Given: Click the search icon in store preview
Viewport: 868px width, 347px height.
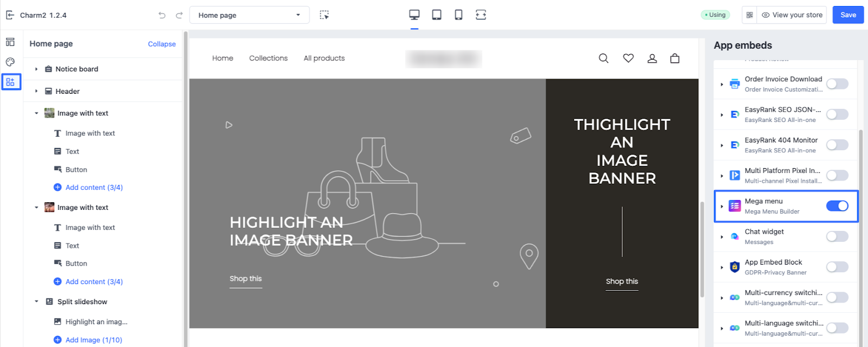Looking at the screenshot, I should (603, 58).
